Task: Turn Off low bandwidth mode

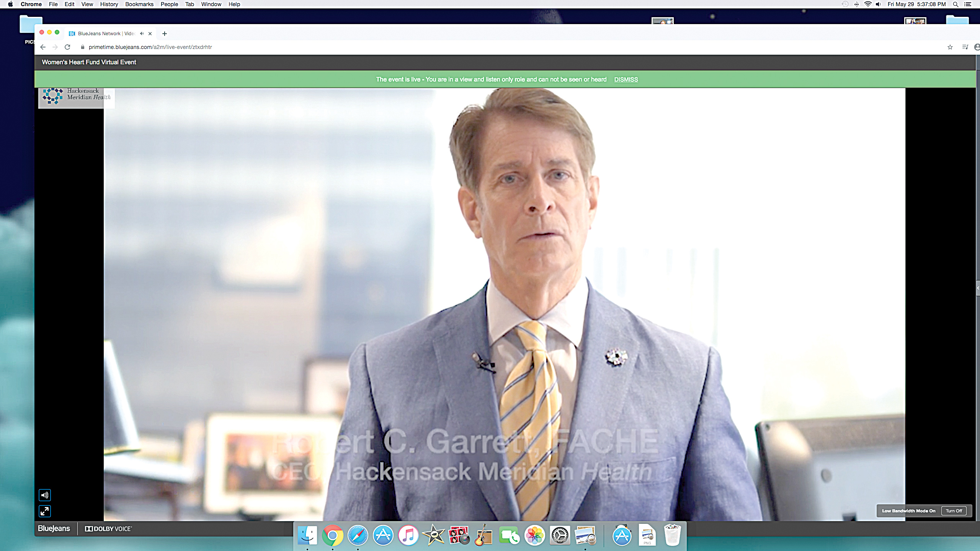Action: (954, 511)
